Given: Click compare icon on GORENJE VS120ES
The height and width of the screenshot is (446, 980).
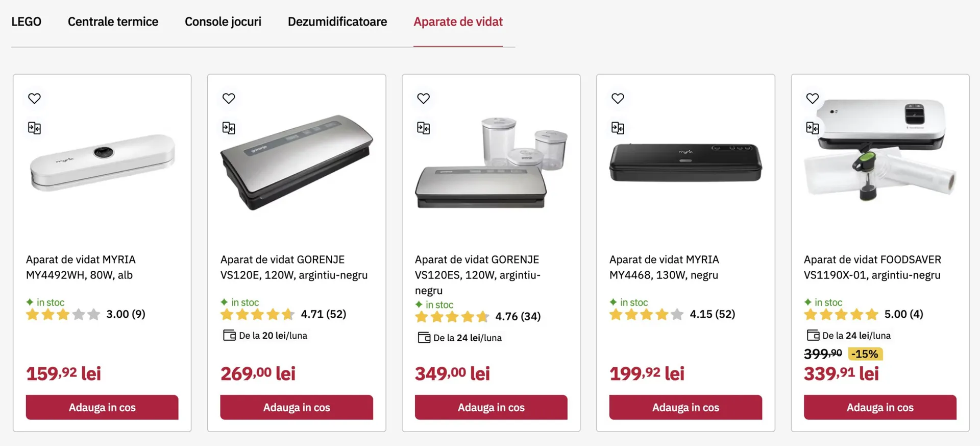Looking at the screenshot, I should 423,128.
